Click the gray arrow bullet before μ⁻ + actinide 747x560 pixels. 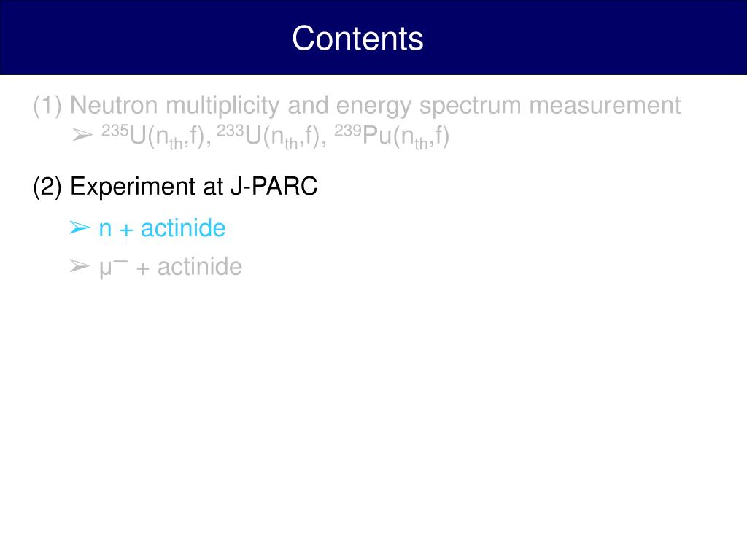(x=79, y=265)
